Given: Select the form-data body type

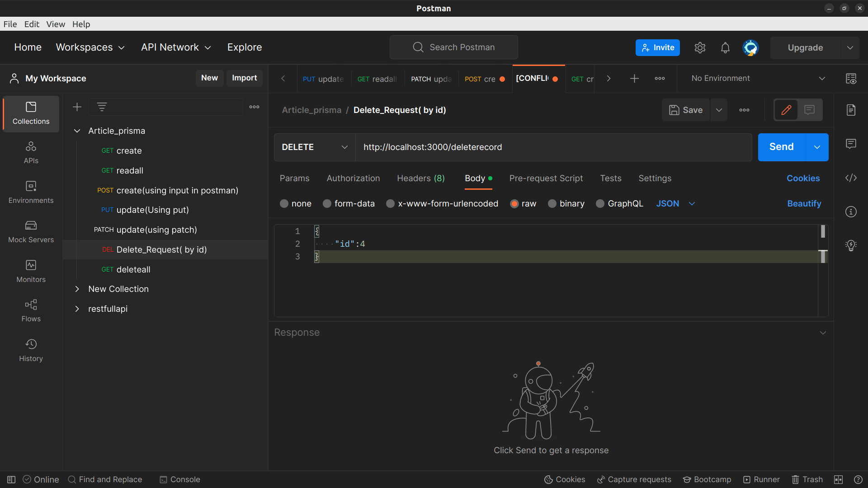Looking at the screenshot, I should [349, 203].
